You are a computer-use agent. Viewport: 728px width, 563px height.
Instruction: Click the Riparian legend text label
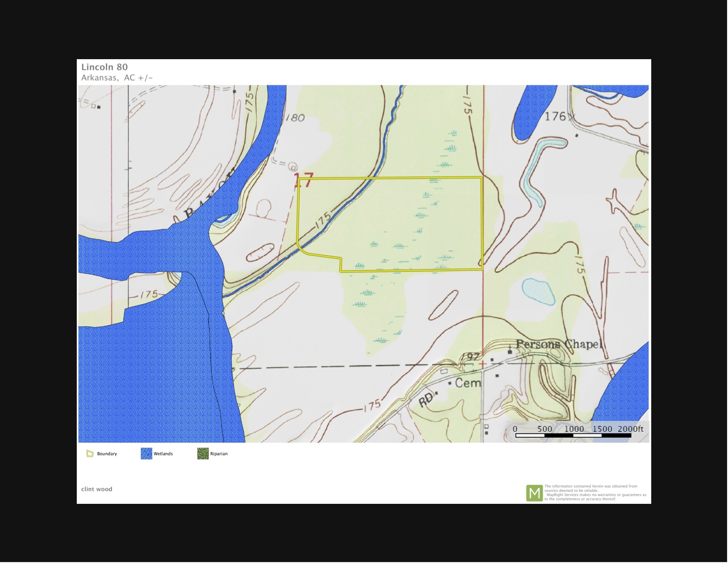[219, 453]
